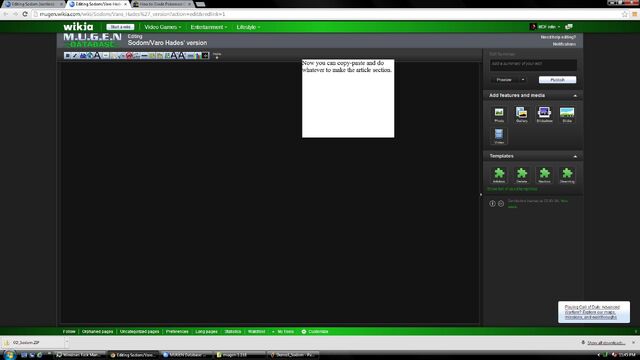Select the Infobox template puzzle icon
This screenshot has height=360, width=640.
[x=499, y=175]
